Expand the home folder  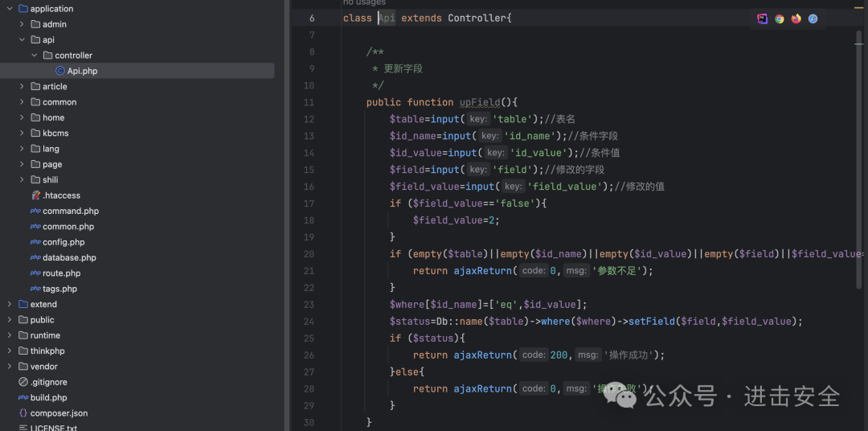(x=22, y=117)
